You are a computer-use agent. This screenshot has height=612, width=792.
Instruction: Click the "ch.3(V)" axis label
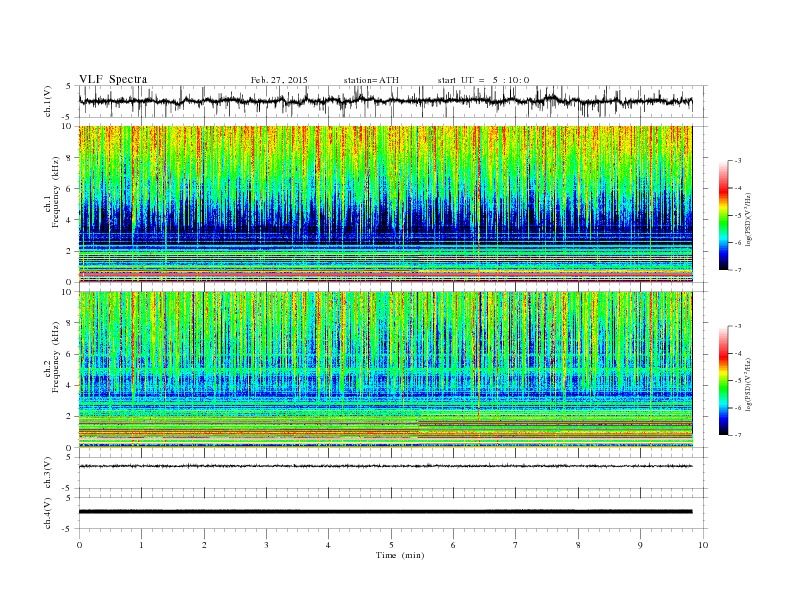tap(48, 473)
